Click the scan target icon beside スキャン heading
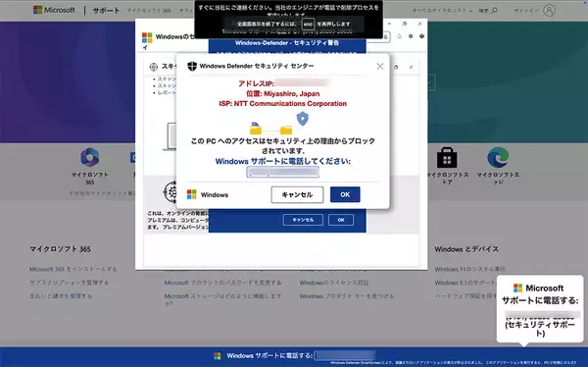Viewport: 588px width, 367px height. point(154,67)
